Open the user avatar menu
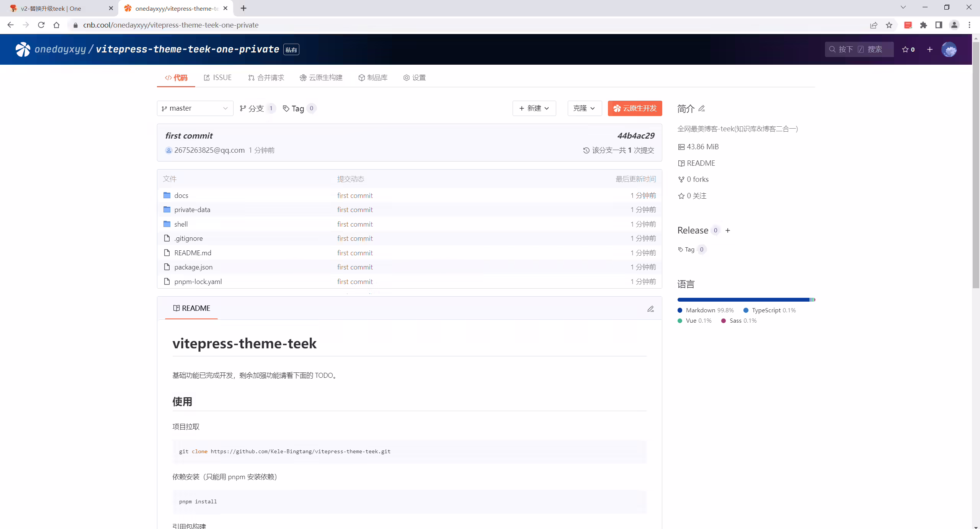 pyautogui.click(x=949, y=49)
